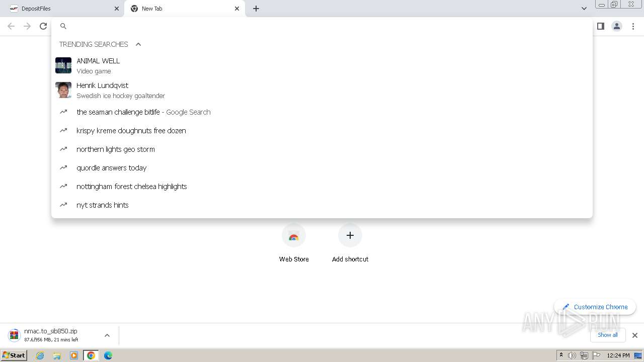Click Chrome icon in taskbar
Viewport: 644px width, 362px height.
(x=91, y=355)
